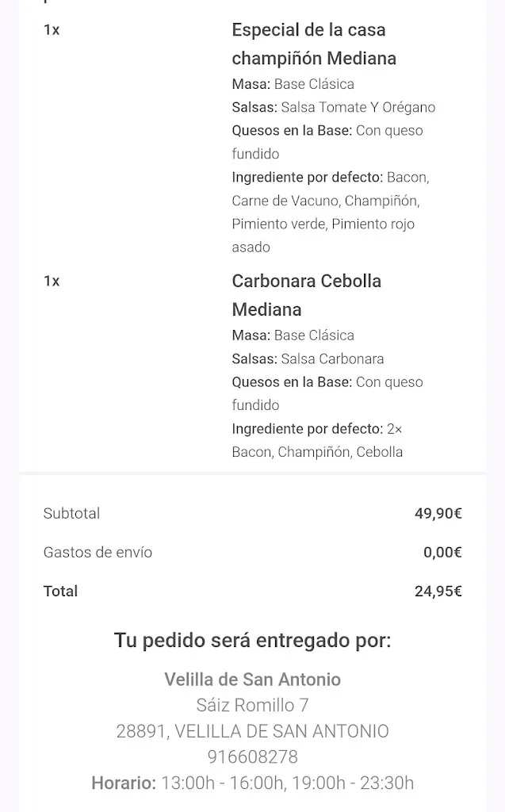Screen dimensions: 505x812
Task: Select the quantity 1x beside Especial pizza
Action: pos(52,30)
